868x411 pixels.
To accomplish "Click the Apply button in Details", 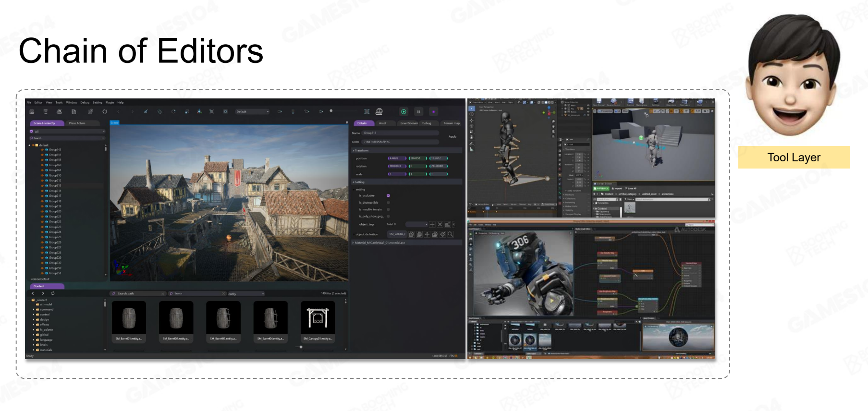I will pos(452,137).
